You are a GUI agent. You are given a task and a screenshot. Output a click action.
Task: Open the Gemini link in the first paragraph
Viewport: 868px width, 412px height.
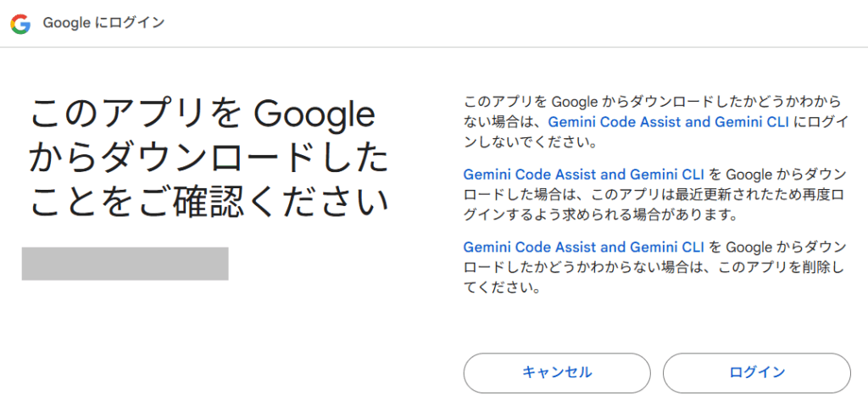click(x=669, y=122)
